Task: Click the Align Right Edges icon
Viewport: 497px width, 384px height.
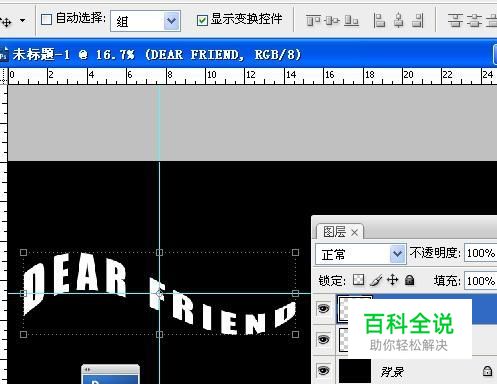Action: pos(417,21)
